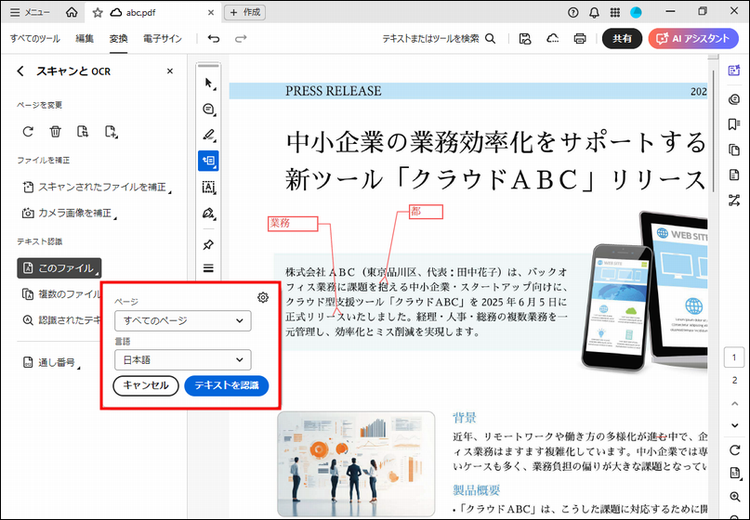Open the page thumbnails panel icon
The width and height of the screenshot is (750, 520).
734,150
